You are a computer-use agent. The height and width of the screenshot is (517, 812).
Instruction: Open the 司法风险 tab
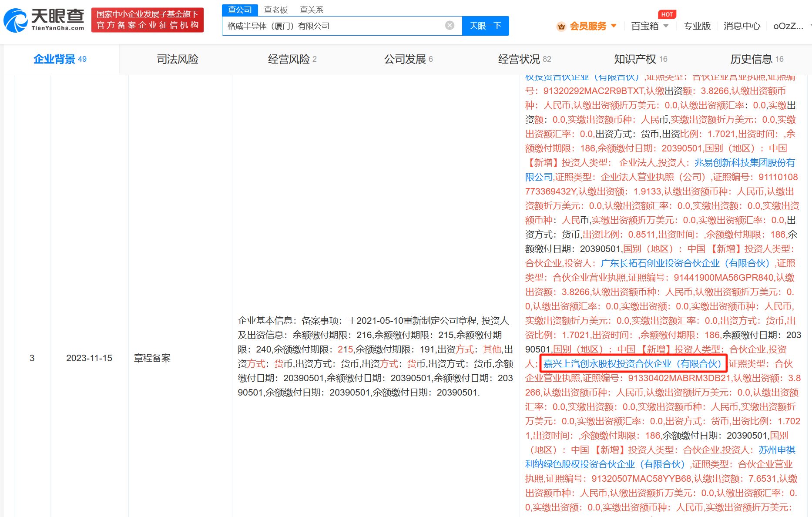[x=177, y=59]
